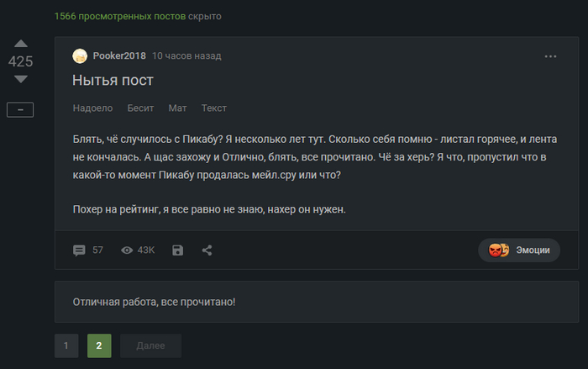The height and width of the screenshot is (369, 588).
Task: Select the "Мат" tag
Action: 177,108
